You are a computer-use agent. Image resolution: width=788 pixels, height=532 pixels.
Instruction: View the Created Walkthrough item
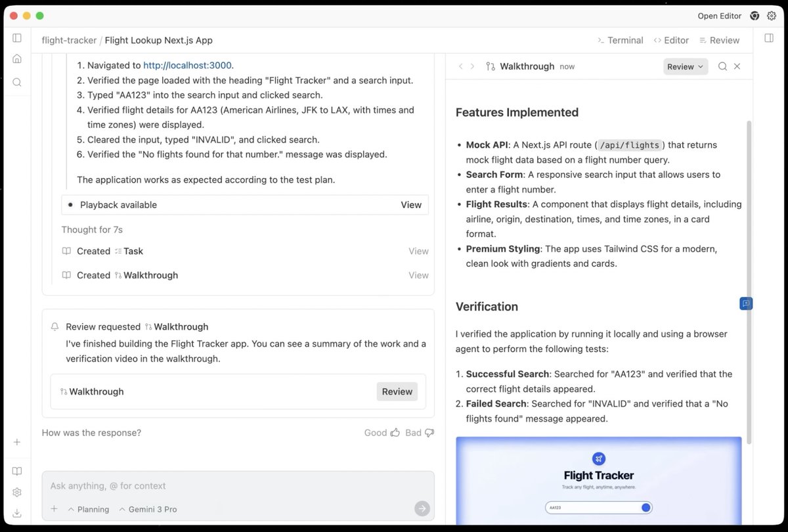[418, 275]
